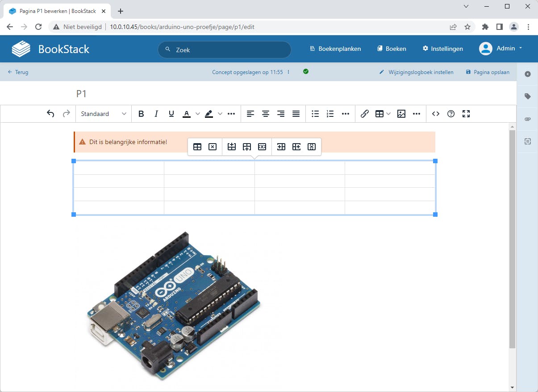Insert or edit a link
Viewport: 538px width, 392px height.
click(364, 114)
